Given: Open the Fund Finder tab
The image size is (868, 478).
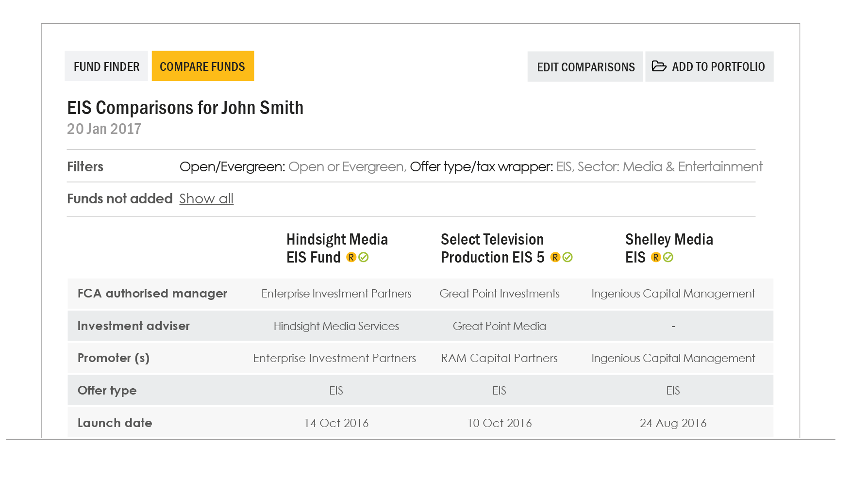Looking at the screenshot, I should [x=106, y=66].
